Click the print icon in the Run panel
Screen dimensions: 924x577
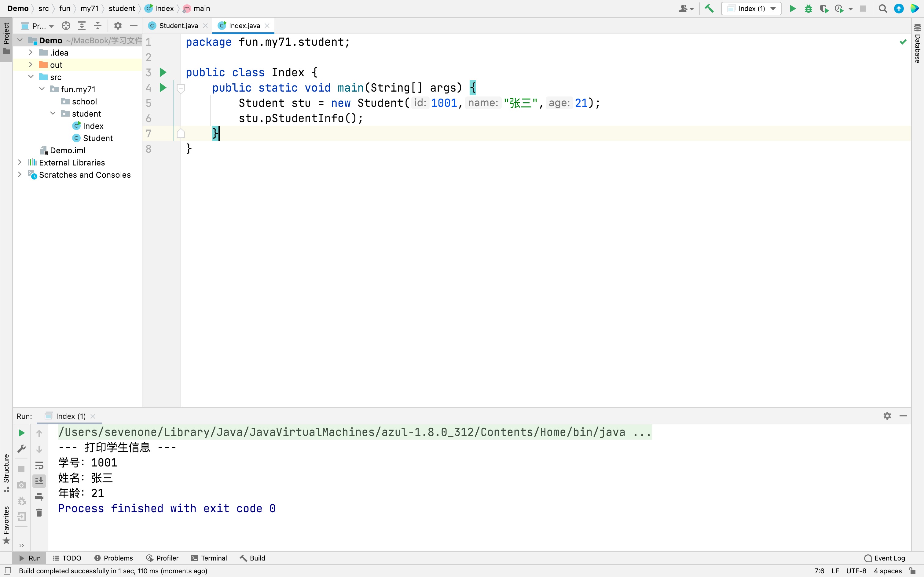click(39, 497)
